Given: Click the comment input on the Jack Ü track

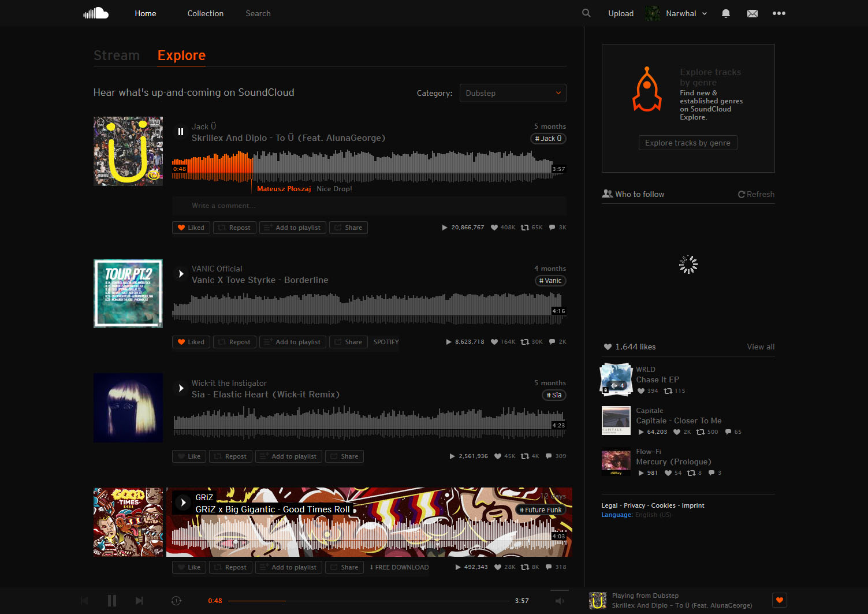Looking at the screenshot, I should (368, 206).
